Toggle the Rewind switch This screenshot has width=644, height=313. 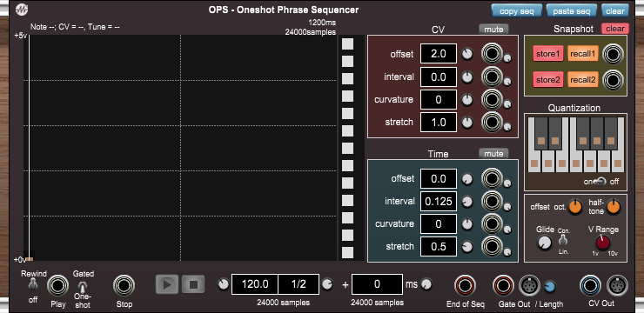click(33, 284)
